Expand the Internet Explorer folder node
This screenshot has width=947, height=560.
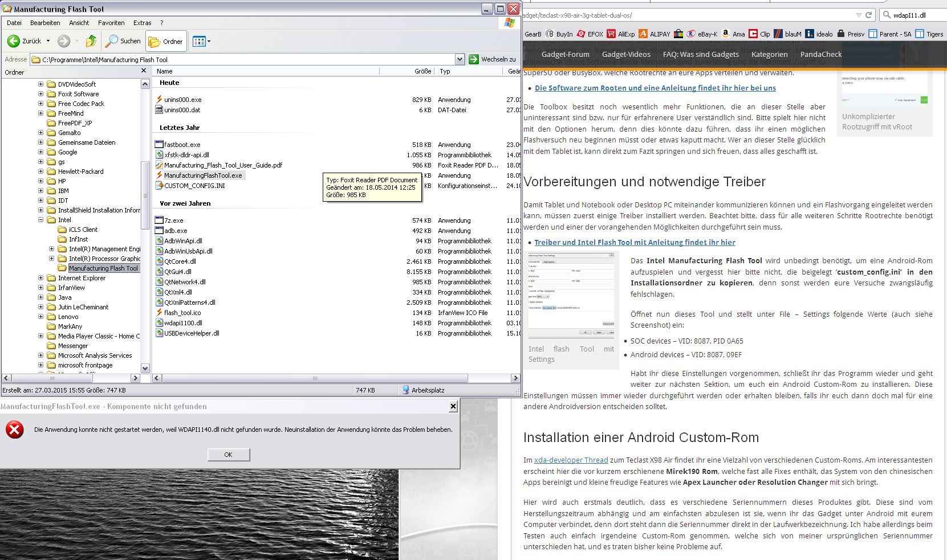coord(40,278)
